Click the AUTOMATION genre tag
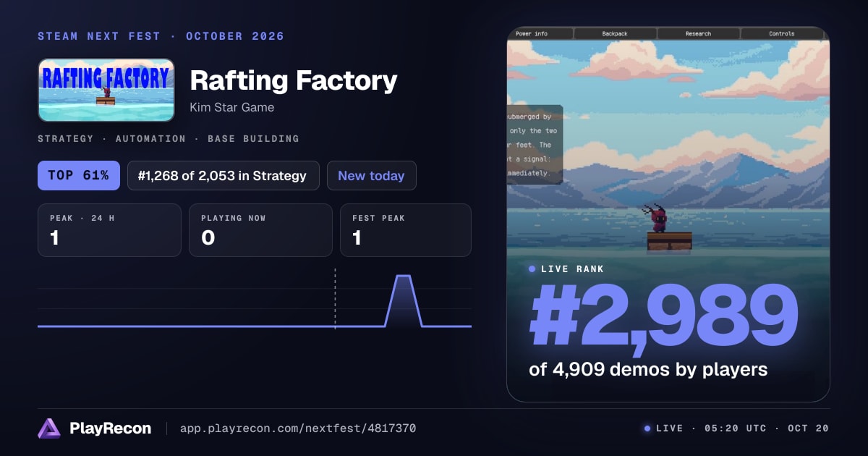 point(150,138)
